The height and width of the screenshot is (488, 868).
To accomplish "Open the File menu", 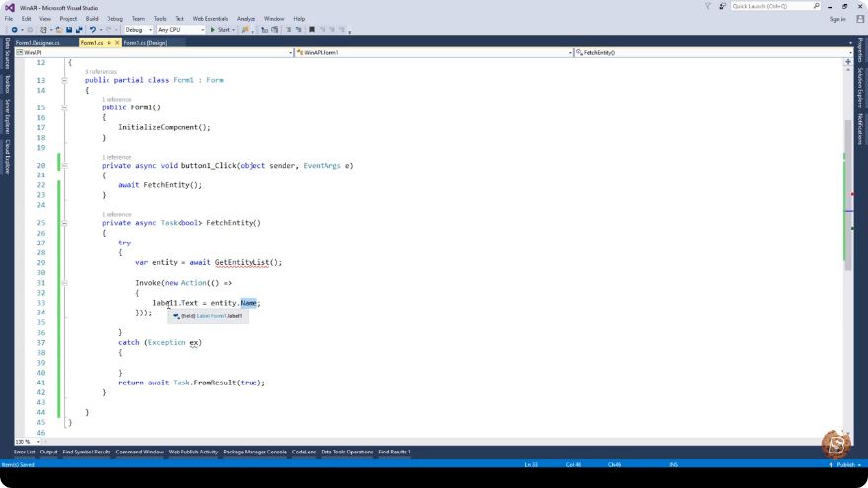I will [8, 19].
